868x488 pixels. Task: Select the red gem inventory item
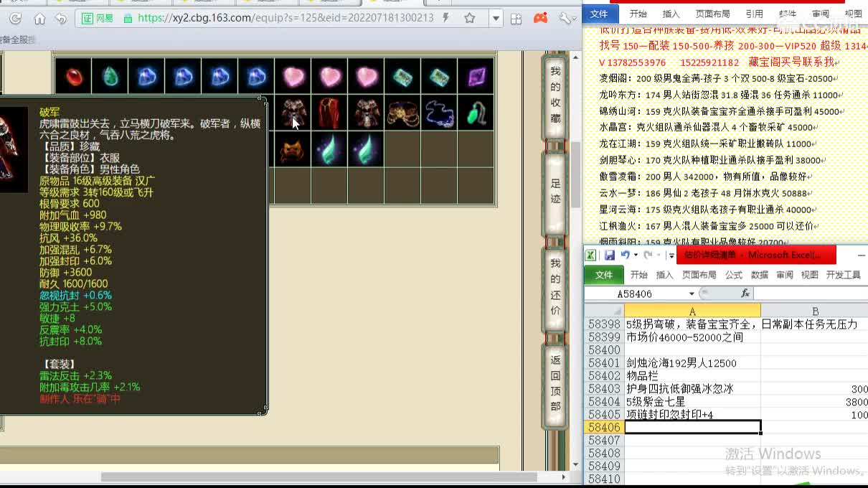point(73,76)
